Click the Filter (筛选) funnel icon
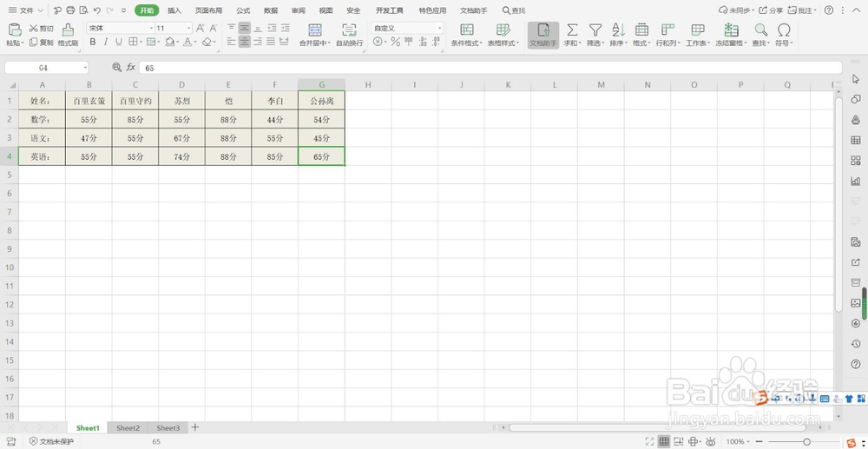This screenshot has height=449, width=868. click(x=595, y=30)
